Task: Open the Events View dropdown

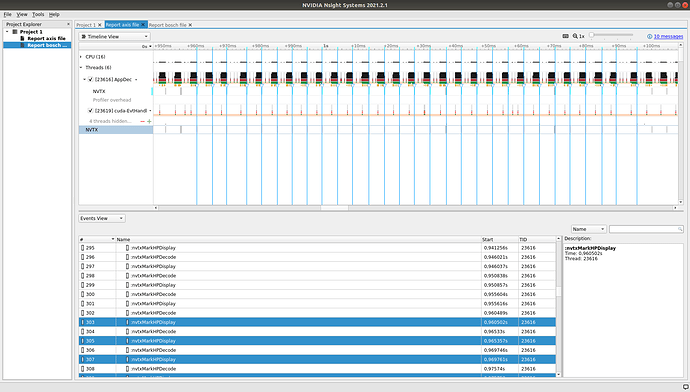Action: pos(102,218)
